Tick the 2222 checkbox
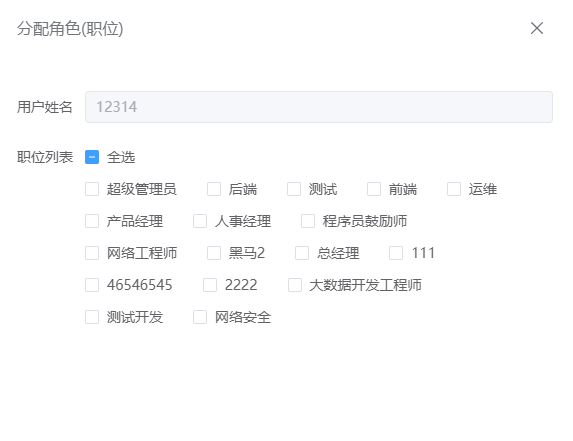The width and height of the screenshot is (573, 441). [x=210, y=285]
